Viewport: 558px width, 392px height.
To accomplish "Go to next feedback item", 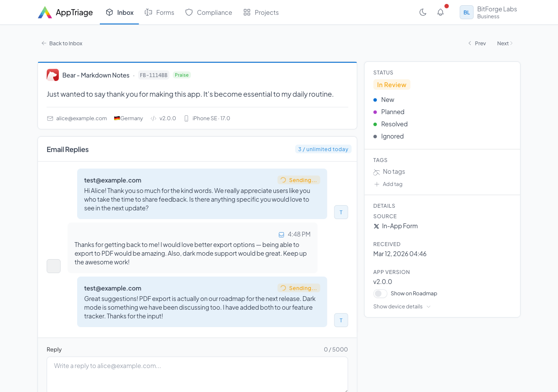I will tap(505, 43).
